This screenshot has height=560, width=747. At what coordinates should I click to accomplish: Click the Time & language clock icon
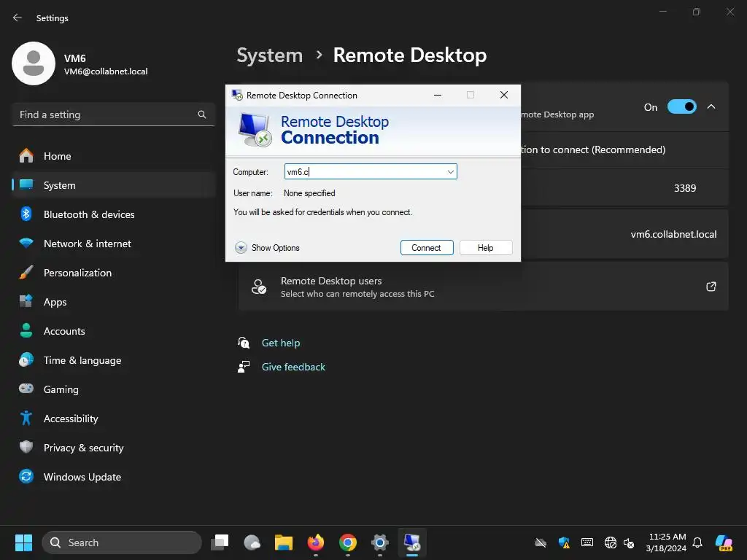pyautogui.click(x=26, y=360)
